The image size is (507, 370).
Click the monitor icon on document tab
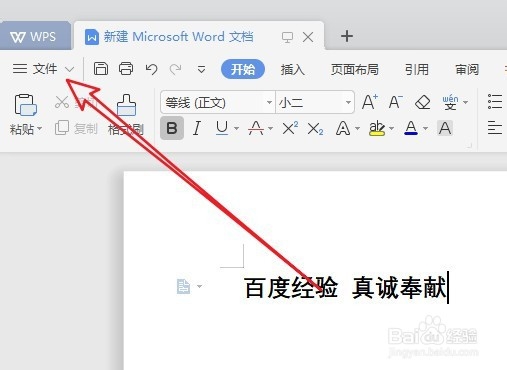tap(287, 37)
